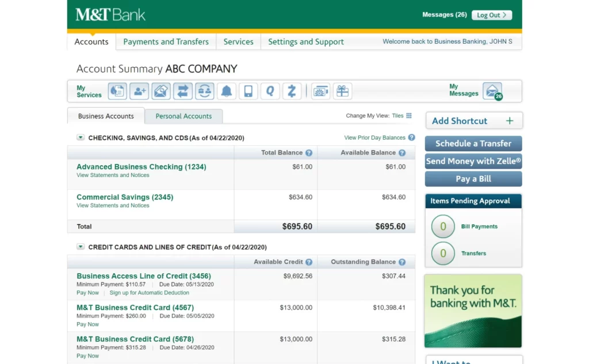Click the Quicken Q icon
The width and height of the screenshot is (589, 364).
270,91
